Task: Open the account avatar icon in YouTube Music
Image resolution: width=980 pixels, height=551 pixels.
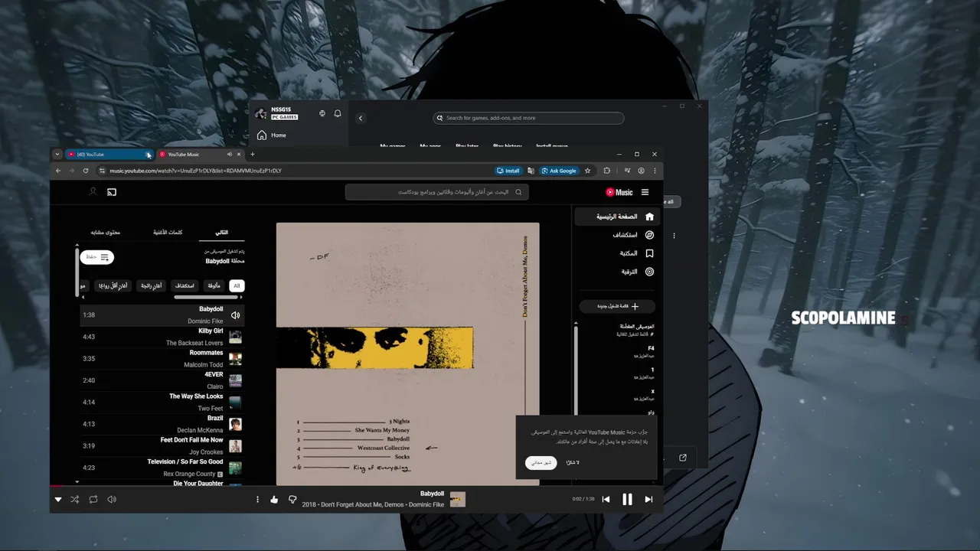Action: point(93,192)
